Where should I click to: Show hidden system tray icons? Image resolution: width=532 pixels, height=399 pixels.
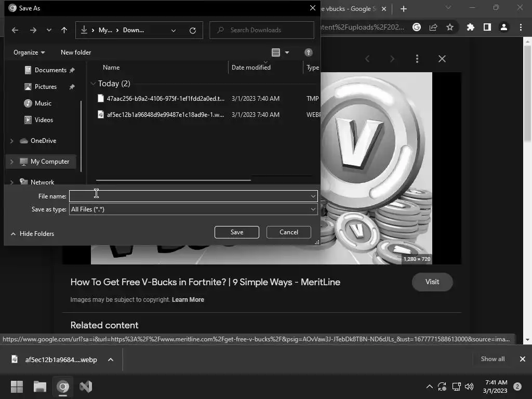coord(429,387)
